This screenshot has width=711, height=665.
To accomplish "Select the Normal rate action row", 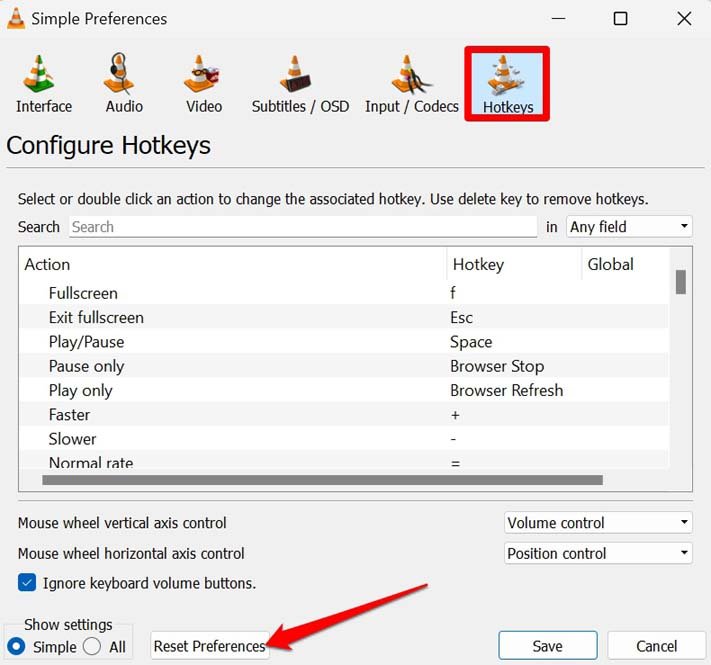I will (345, 462).
